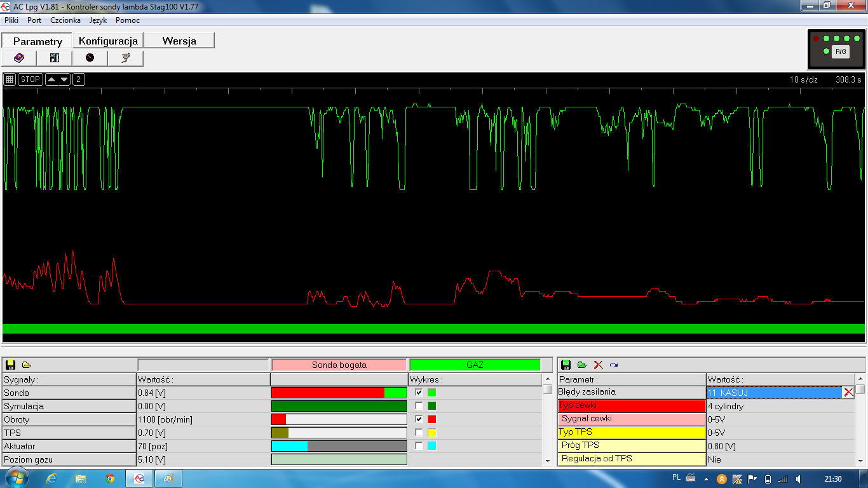Open the Typ cewki value 4 cylindry
The width and height of the screenshot is (868, 488).
(780, 406)
